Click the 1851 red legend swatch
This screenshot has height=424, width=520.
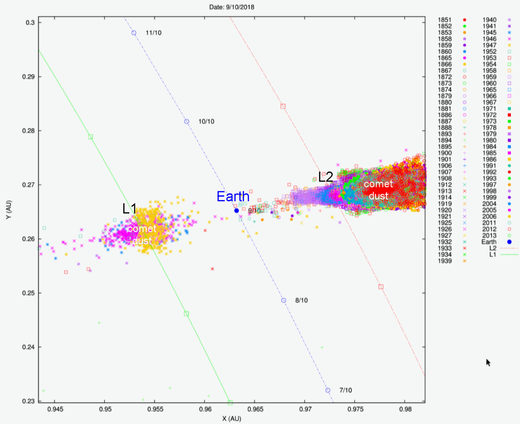(465, 20)
